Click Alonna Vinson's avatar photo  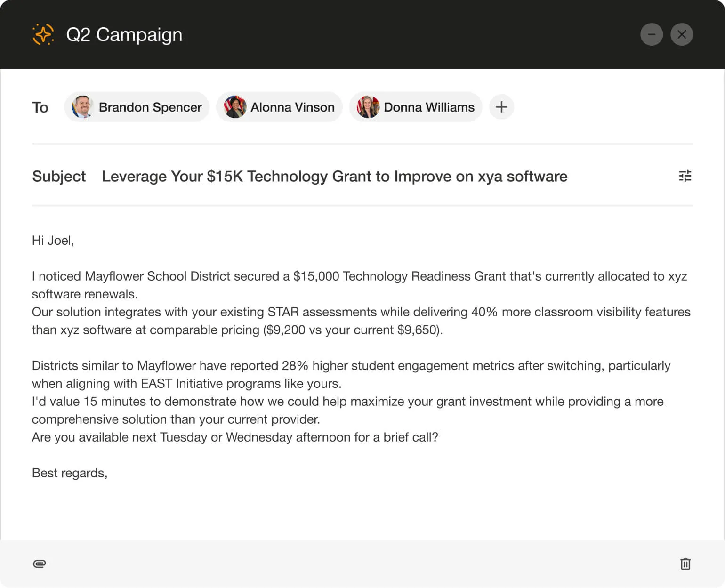(x=235, y=107)
